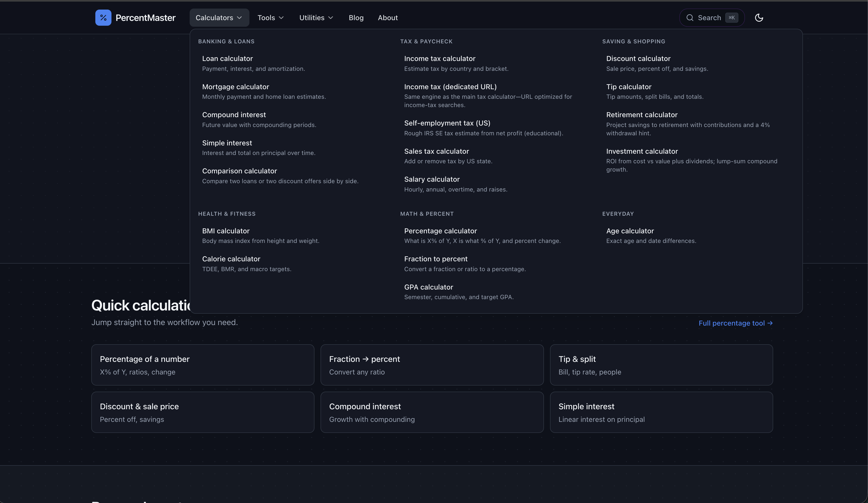Viewport: 868px width, 503px height.
Task: Click the search magnifier icon
Action: (x=690, y=18)
